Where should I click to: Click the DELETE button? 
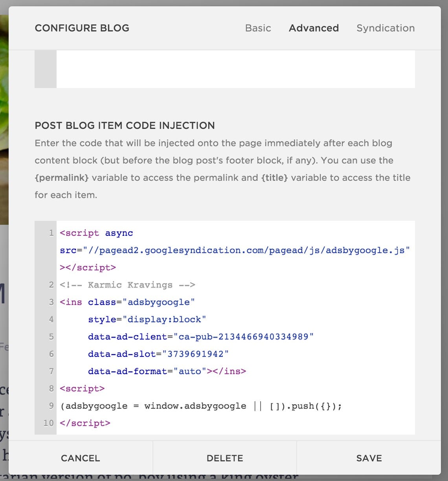point(225,458)
